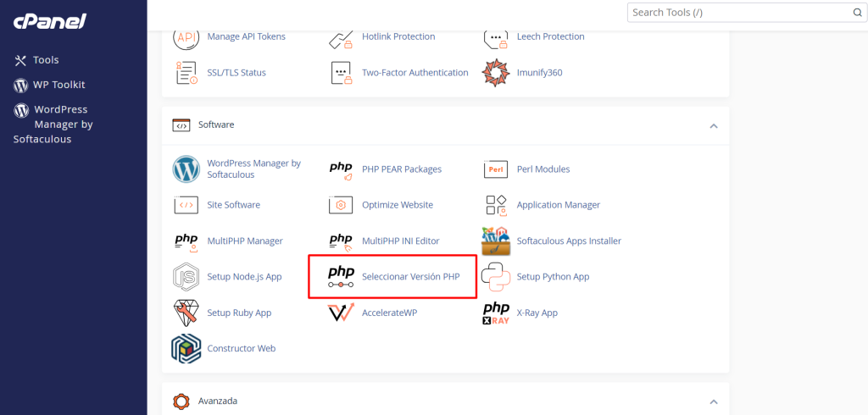Click the MultiPHP INI Editor icon
Screen dimensions: 868x415
pos(341,241)
